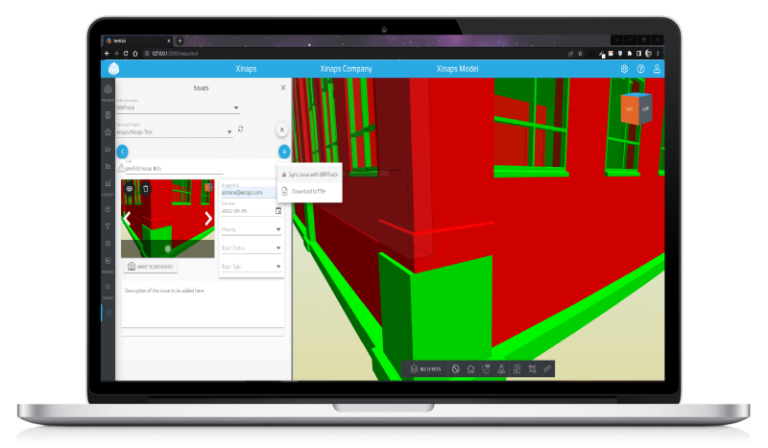Open the due date calendar picker

278,211
